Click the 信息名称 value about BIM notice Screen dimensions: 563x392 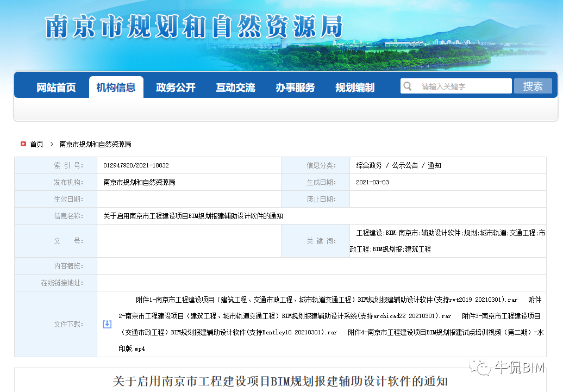[193, 216]
